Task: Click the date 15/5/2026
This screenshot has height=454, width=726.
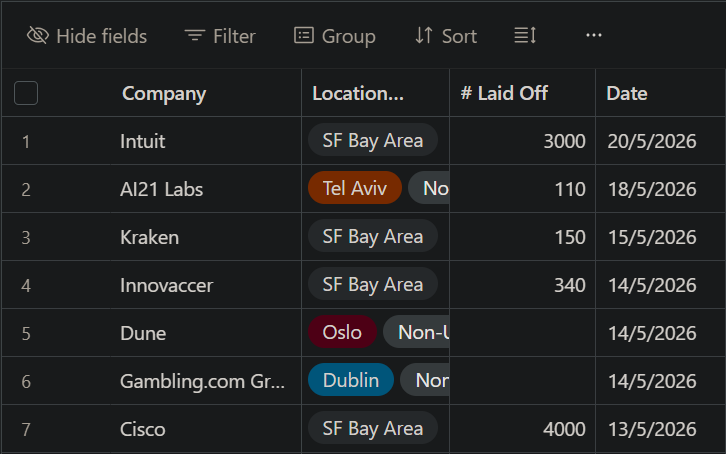Action: point(651,237)
